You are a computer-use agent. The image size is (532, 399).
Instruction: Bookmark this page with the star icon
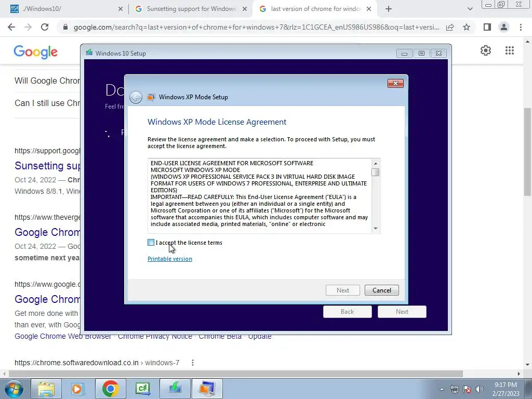coord(467,27)
